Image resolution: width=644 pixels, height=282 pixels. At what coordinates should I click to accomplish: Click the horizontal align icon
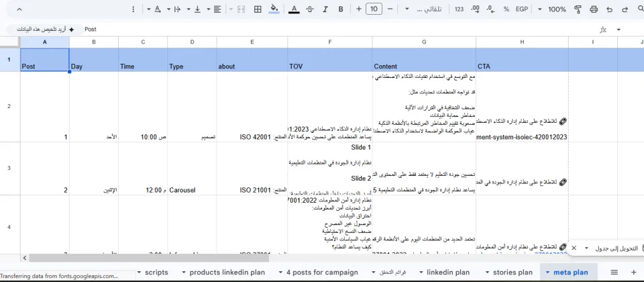(217, 9)
